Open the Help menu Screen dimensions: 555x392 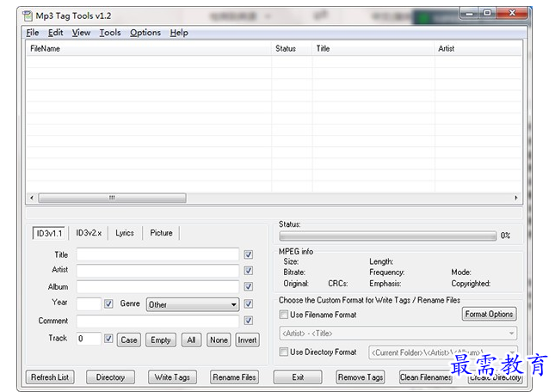[179, 33]
